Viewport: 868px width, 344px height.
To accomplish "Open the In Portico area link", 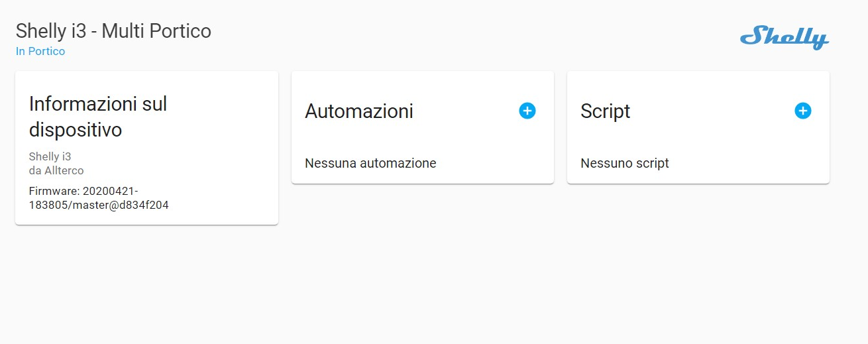I will pyautogui.click(x=40, y=51).
